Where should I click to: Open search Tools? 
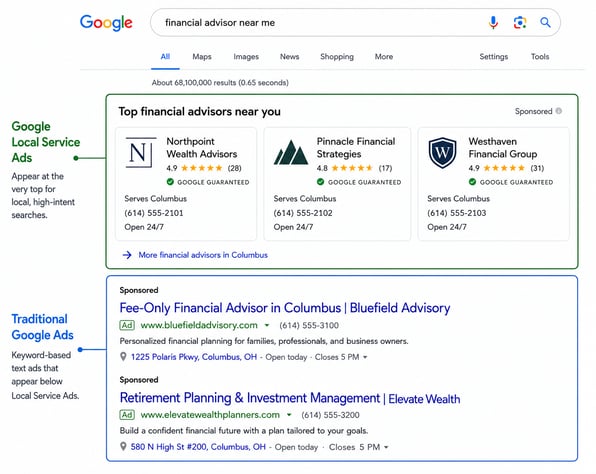pyautogui.click(x=540, y=57)
